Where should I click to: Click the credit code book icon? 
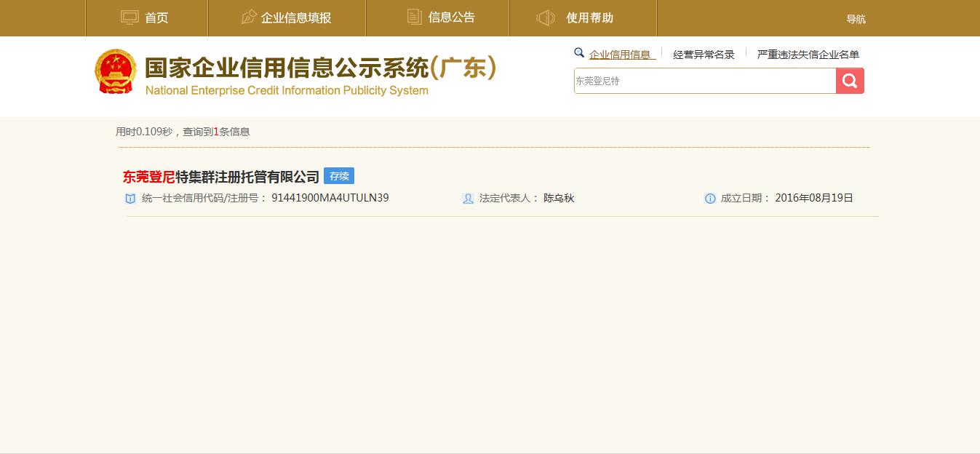[131, 199]
